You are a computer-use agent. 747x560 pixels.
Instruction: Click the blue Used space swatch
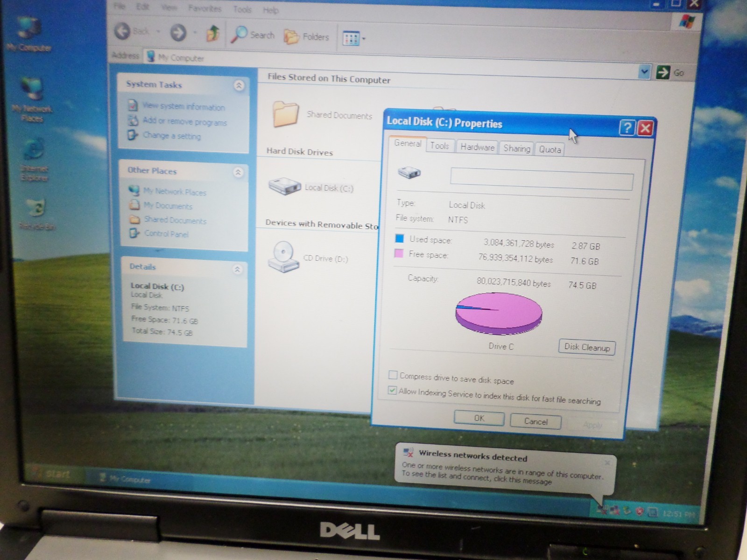pyautogui.click(x=400, y=238)
